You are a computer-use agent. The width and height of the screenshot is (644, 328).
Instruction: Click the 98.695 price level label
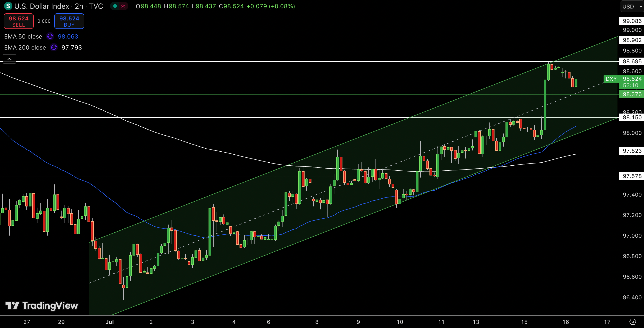coord(632,61)
